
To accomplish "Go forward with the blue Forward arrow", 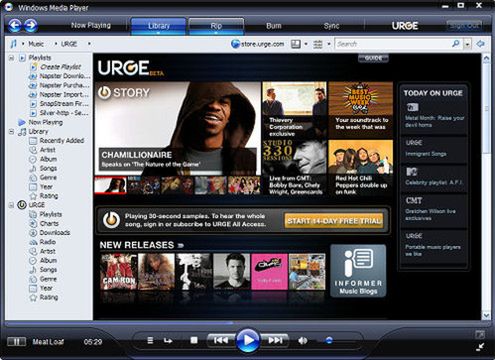I will pyautogui.click(x=31, y=25).
